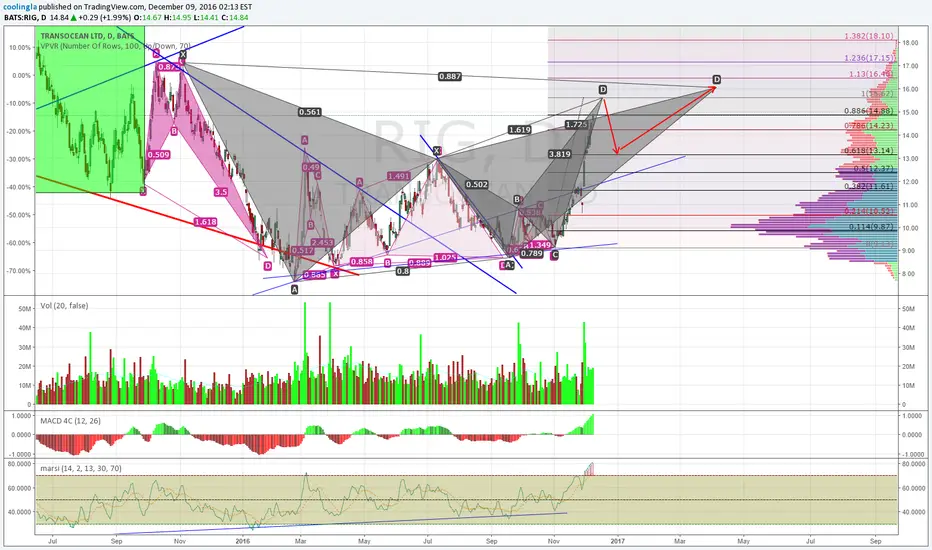Click the 2.453 pink ratio label
The image size is (932, 550).
(322, 243)
